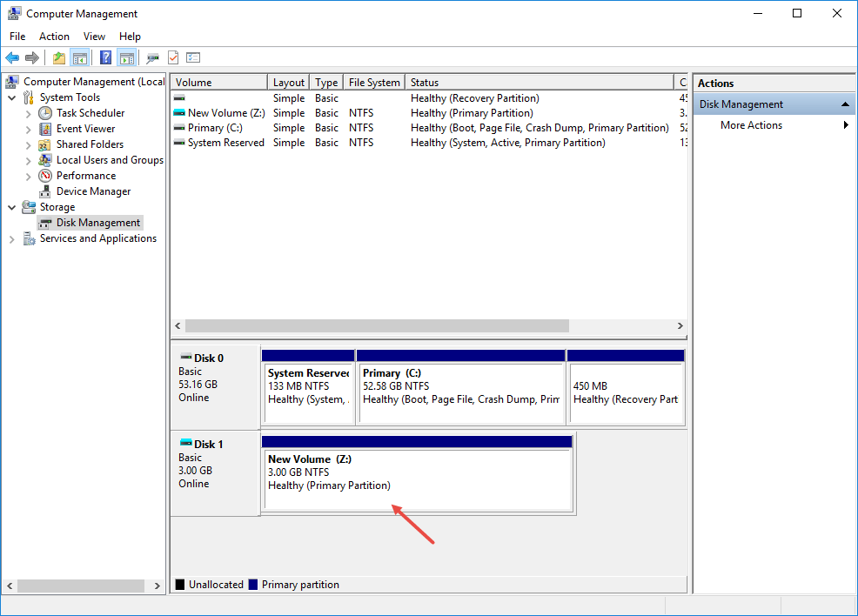Open Help using the question mark icon
The height and width of the screenshot is (616, 858).
pos(105,57)
